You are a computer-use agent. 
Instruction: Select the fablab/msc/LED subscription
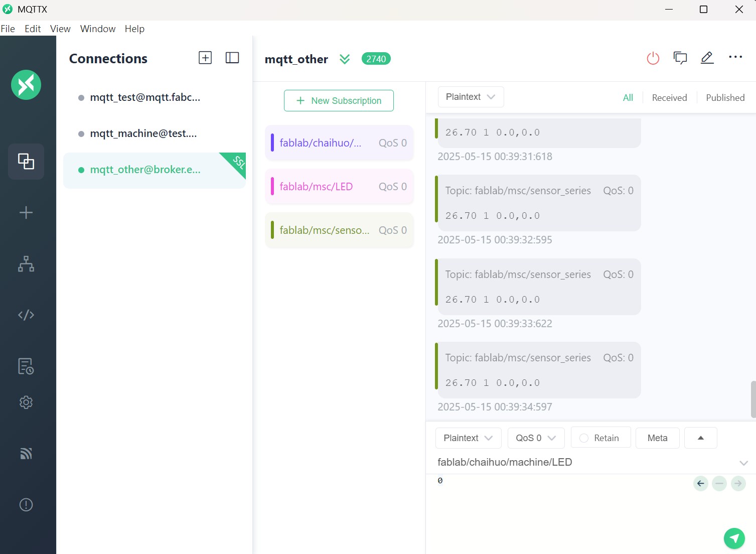coord(339,187)
